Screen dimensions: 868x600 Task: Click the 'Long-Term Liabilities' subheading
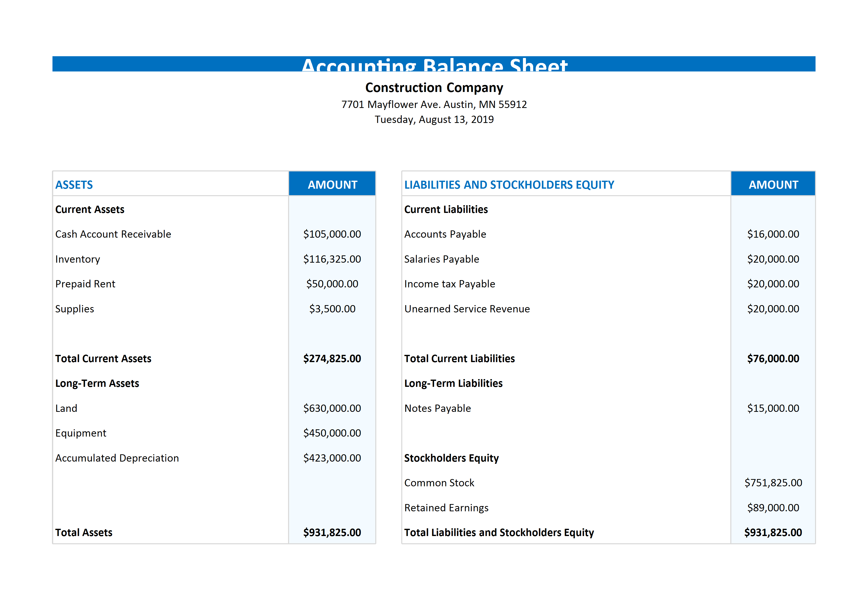pos(454,383)
